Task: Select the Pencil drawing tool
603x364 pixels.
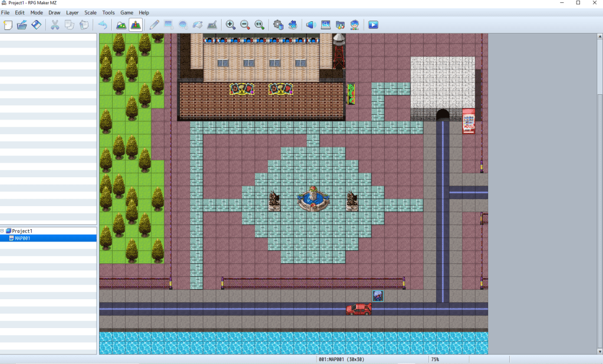Action: (x=154, y=25)
